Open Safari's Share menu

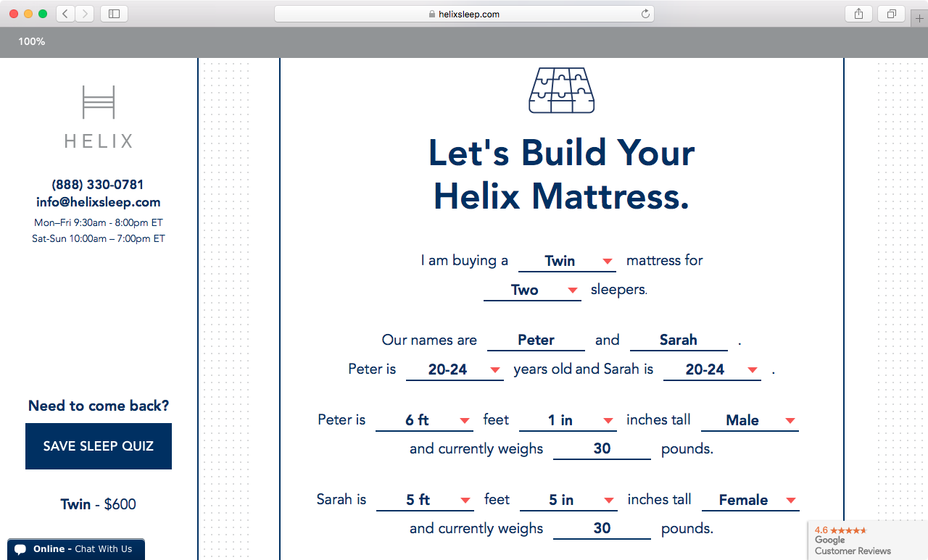858,14
